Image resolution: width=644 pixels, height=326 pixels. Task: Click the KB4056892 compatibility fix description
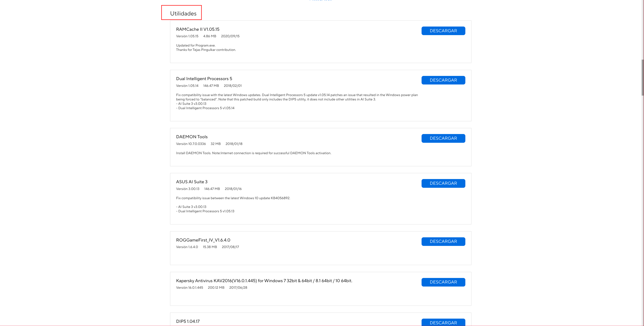click(x=233, y=198)
